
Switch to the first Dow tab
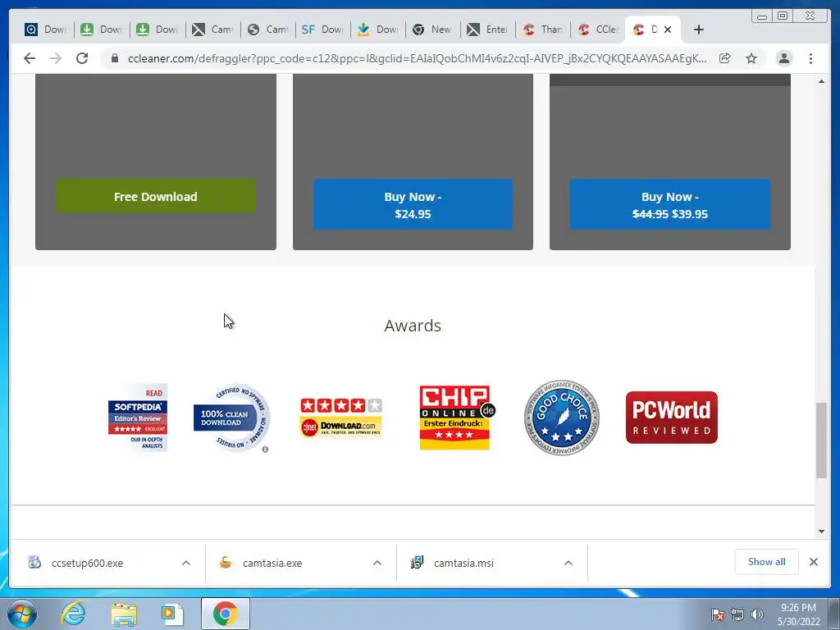[x=46, y=30]
